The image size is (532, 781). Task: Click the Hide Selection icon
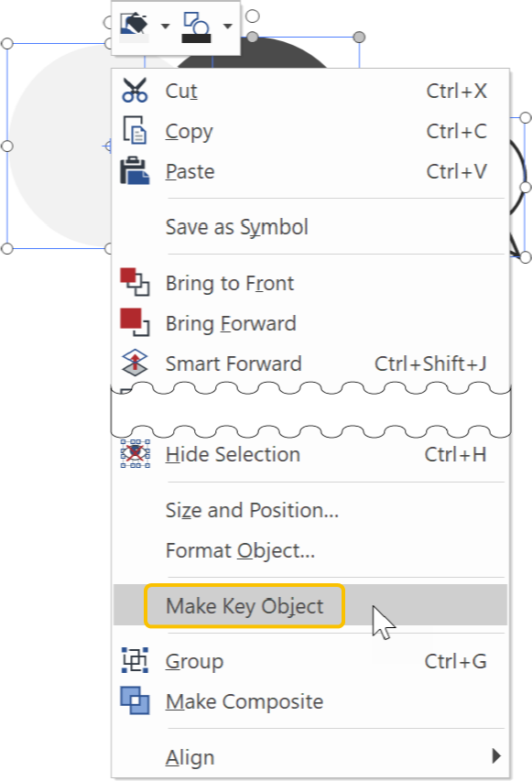[x=134, y=454]
